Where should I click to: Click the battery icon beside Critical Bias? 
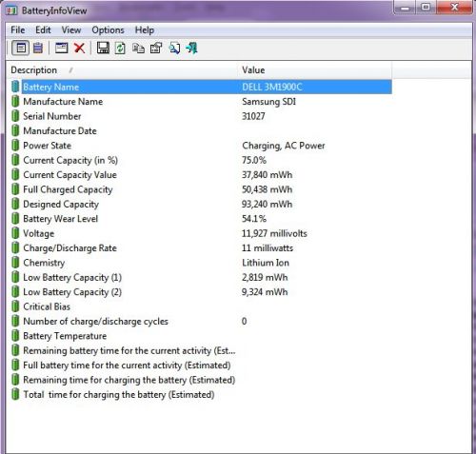15,306
